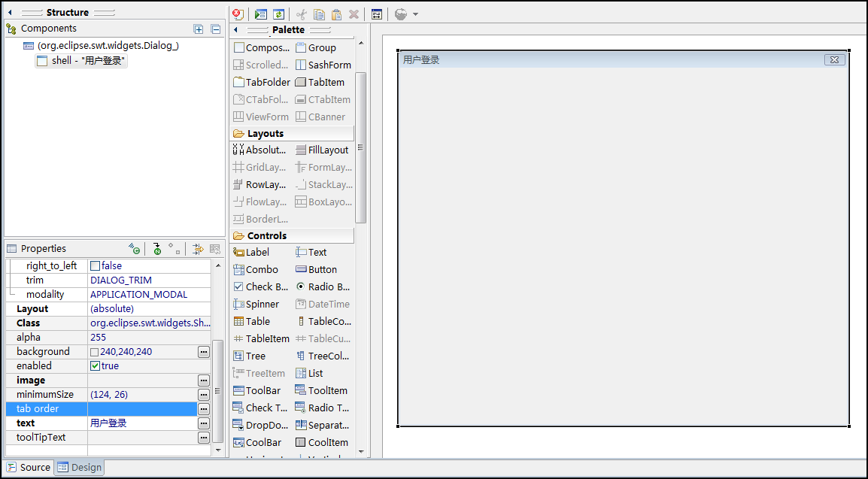
Task: Uncheck the enabled property checkbox
Action: tap(95, 365)
